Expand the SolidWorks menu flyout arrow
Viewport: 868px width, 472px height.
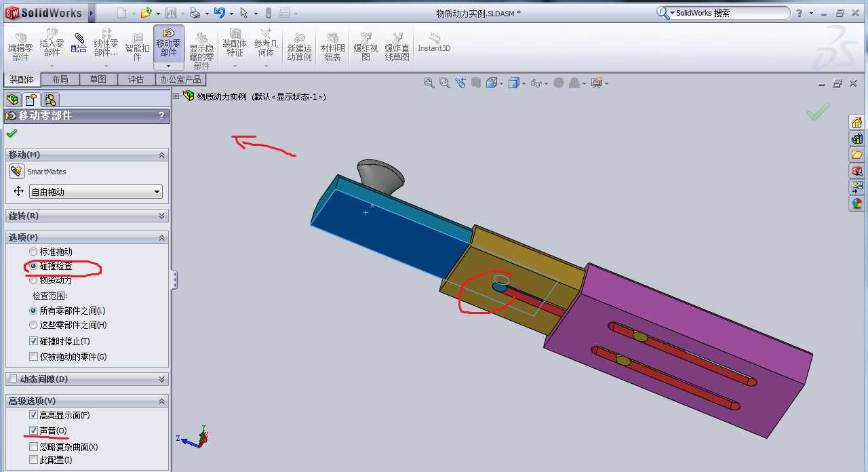91,13
